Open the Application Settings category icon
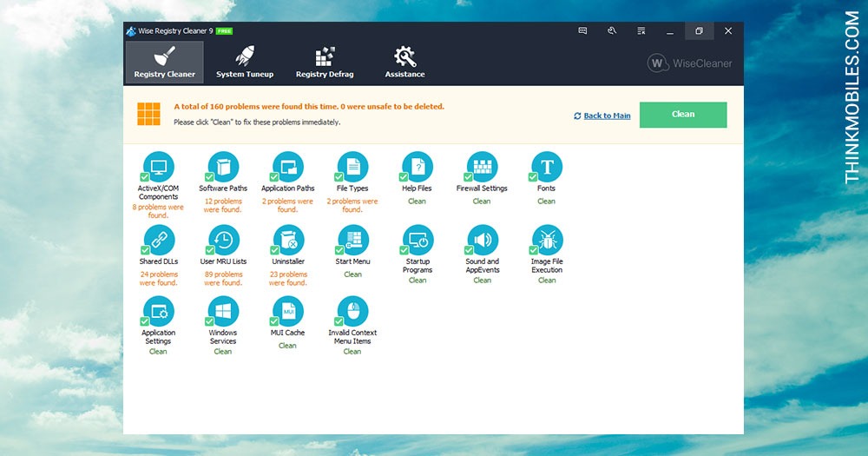Viewport: 868px width, 456px height. (x=159, y=312)
